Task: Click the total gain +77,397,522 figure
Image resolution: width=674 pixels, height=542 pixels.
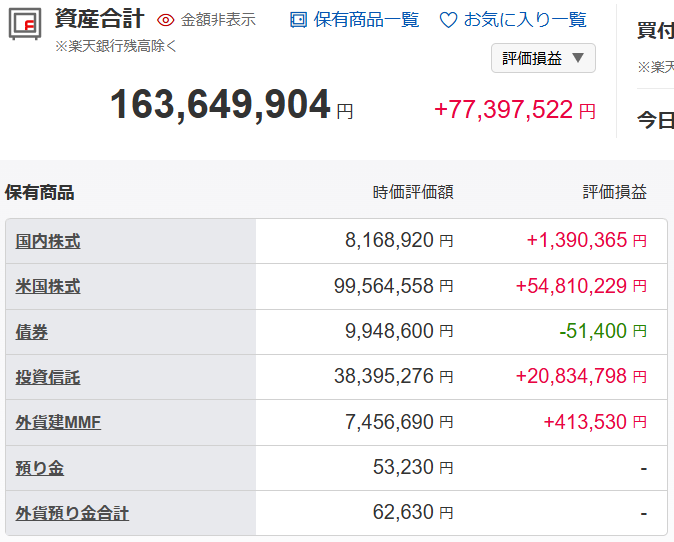Action: pos(503,110)
